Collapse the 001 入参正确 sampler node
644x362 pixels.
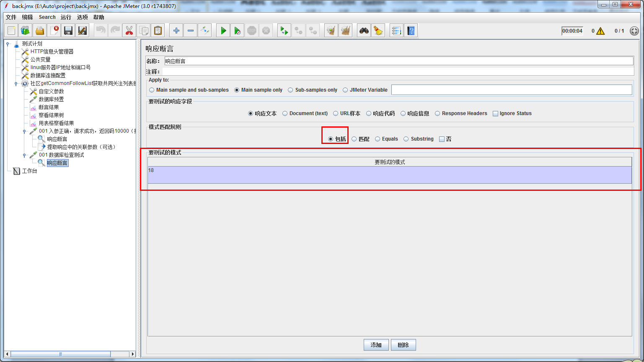[24, 131]
